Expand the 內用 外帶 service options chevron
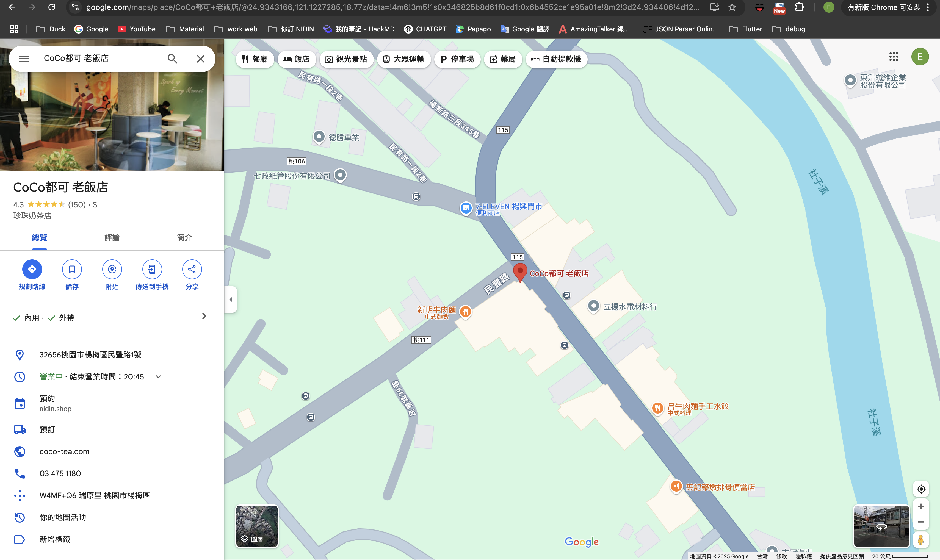Screen dimensions: 940x560 204,316
